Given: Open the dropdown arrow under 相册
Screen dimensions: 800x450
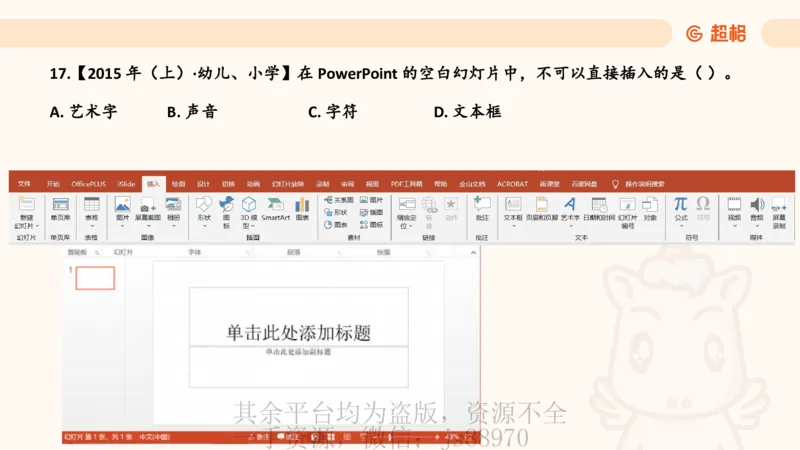Looking at the screenshot, I should [174, 226].
